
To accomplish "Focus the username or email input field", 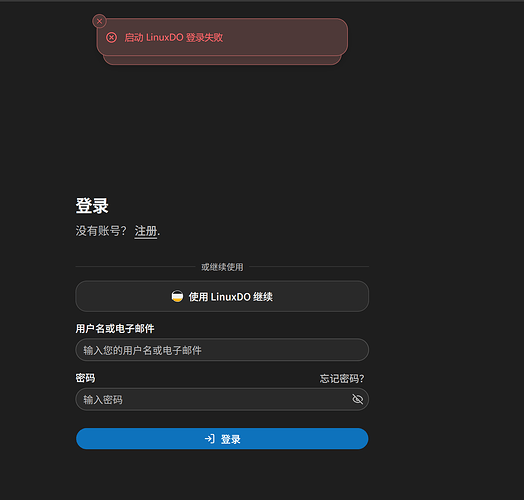I will tap(222, 350).
